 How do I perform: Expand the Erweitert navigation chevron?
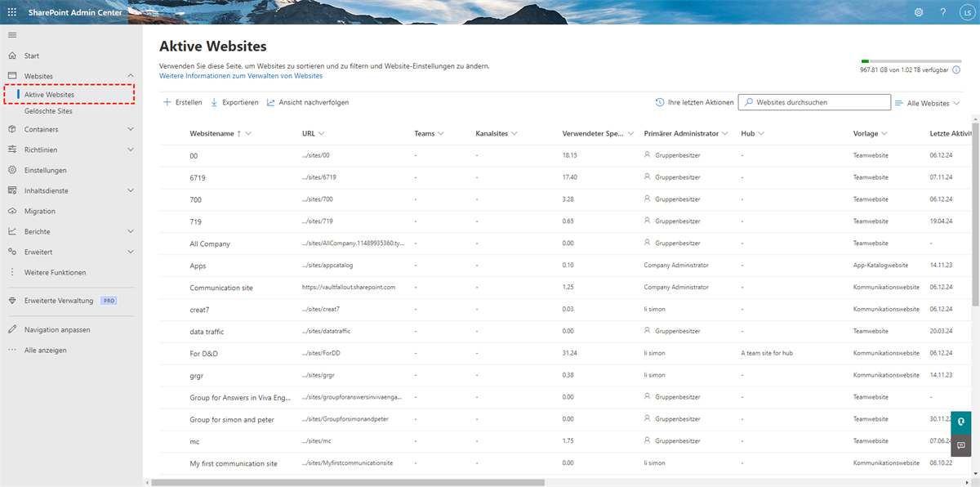click(131, 252)
